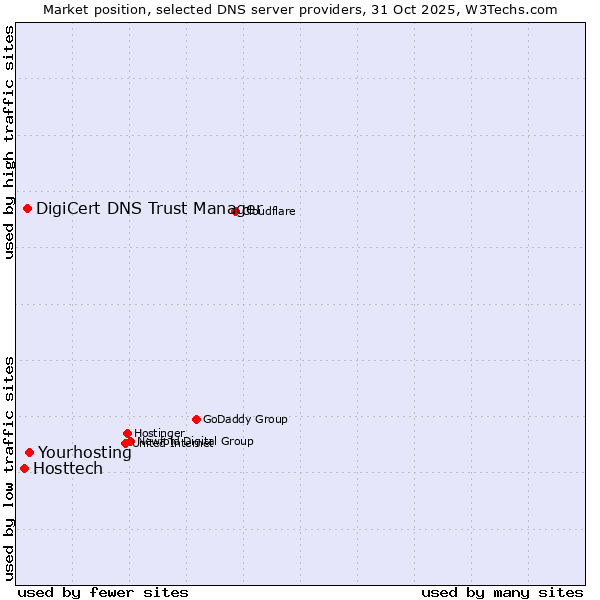Select the Hostinger data point marker
Viewport: 600px width, 600px height.
128,433
